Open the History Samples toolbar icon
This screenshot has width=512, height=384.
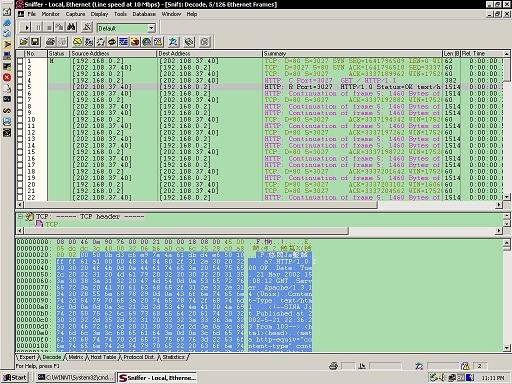[x=124, y=42]
